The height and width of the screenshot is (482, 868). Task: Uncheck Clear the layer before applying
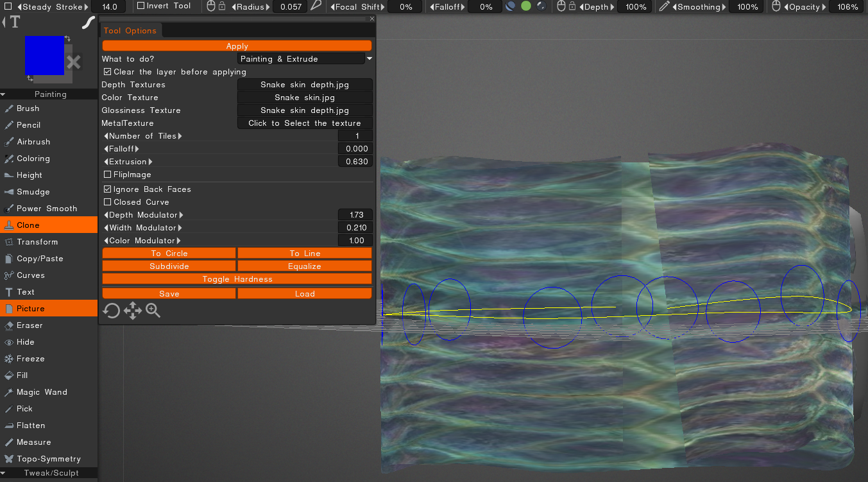tap(108, 72)
